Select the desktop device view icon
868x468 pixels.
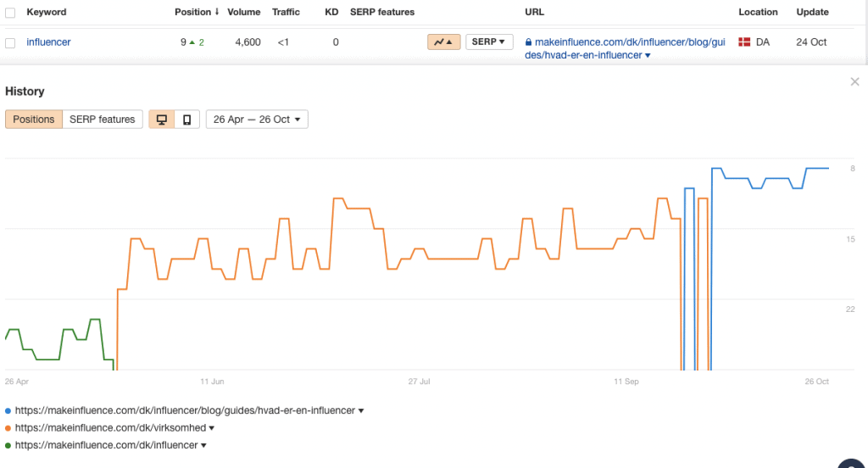[162, 119]
